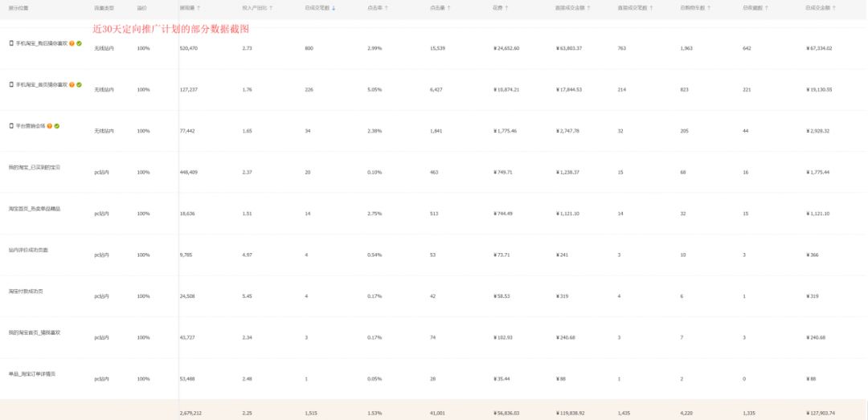Click orange help icon on 手机淘宝_购后猜你喜欢 row
868x420 pixels.
pyautogui.click(x=72, y=43)
